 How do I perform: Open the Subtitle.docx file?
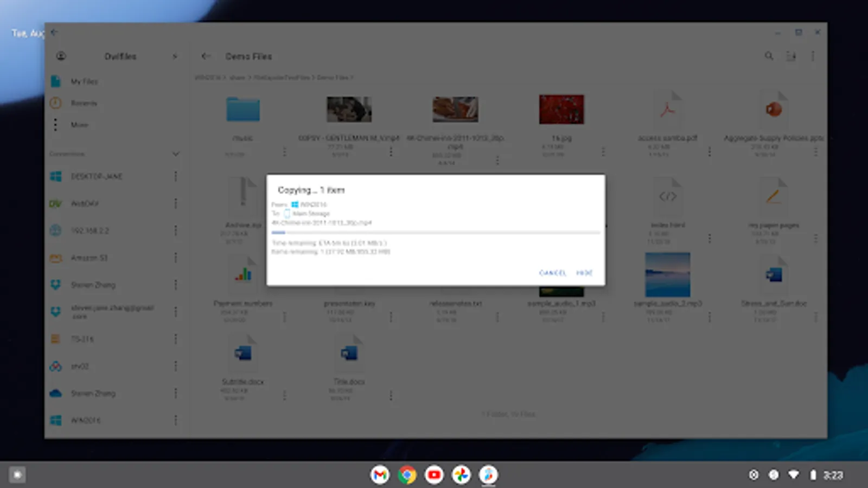[x=243, y=354]
